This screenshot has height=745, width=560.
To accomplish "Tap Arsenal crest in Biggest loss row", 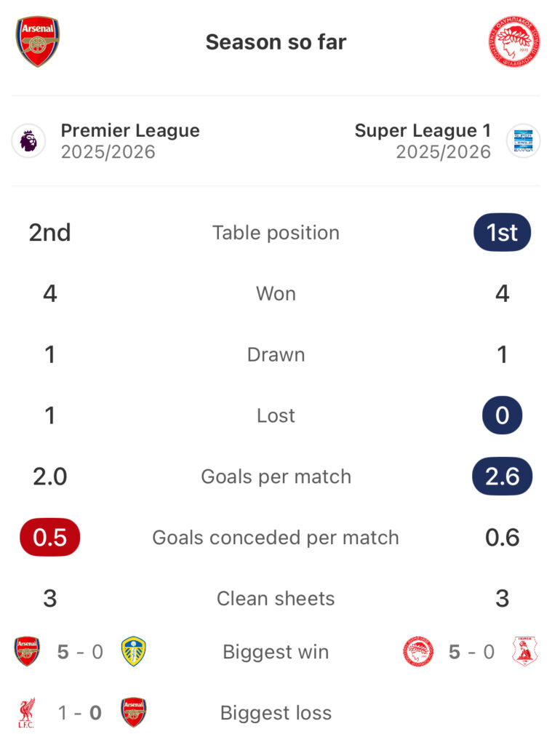I will coord(134,713).
